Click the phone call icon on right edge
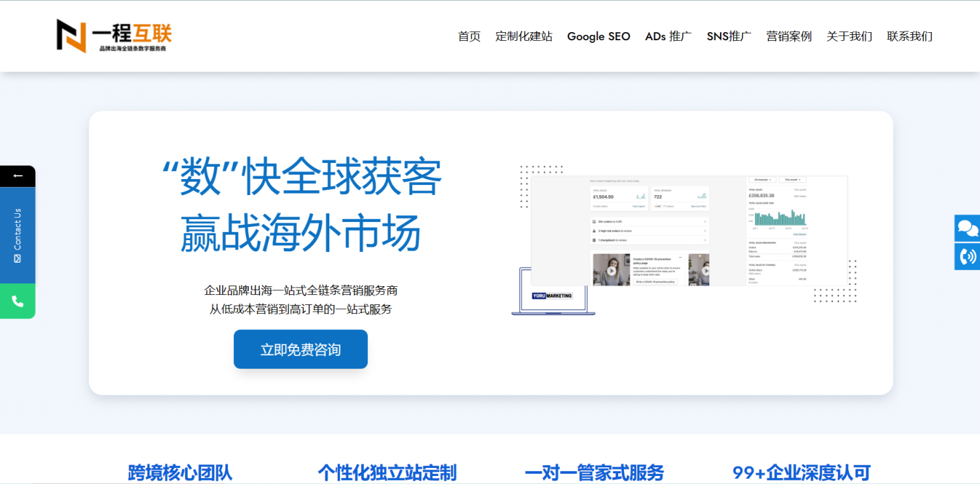This screenshot has height=484, width=980. coord(966,256)
